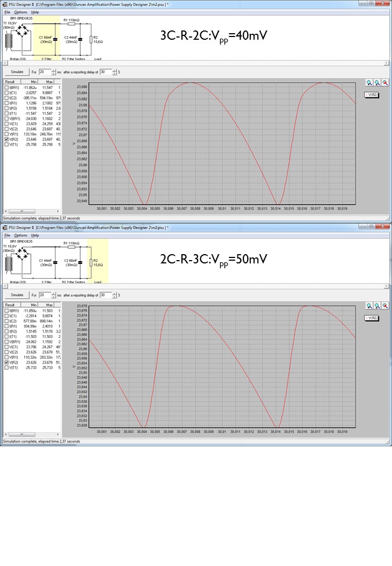Uncheck V(R2) checkbox in the 3C-R-2C window
This screenshot has height=566, width=392.
7,139
